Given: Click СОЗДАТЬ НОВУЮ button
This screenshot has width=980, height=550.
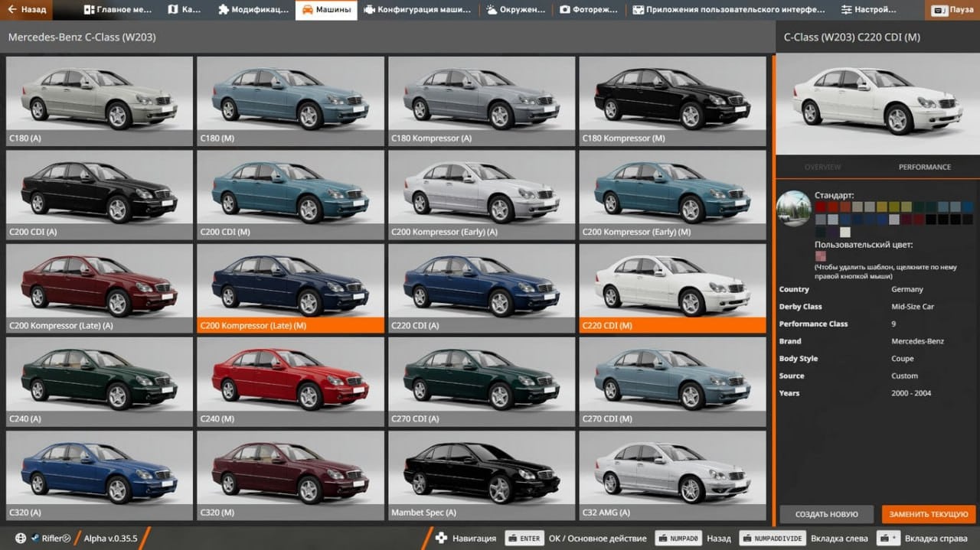Looking at the screenshot, I should coord(826,514).
